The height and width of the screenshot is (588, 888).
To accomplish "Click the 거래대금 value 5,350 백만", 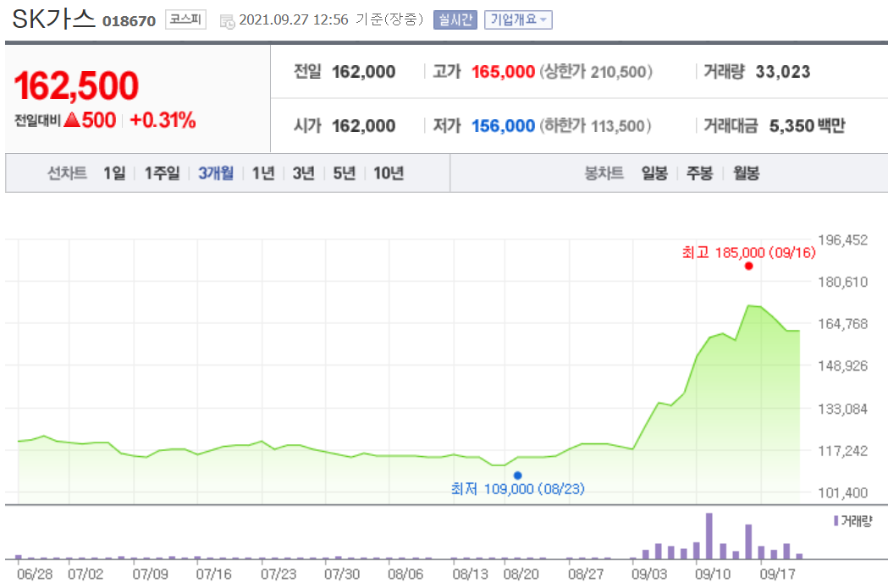I will [x=807, y=125].
